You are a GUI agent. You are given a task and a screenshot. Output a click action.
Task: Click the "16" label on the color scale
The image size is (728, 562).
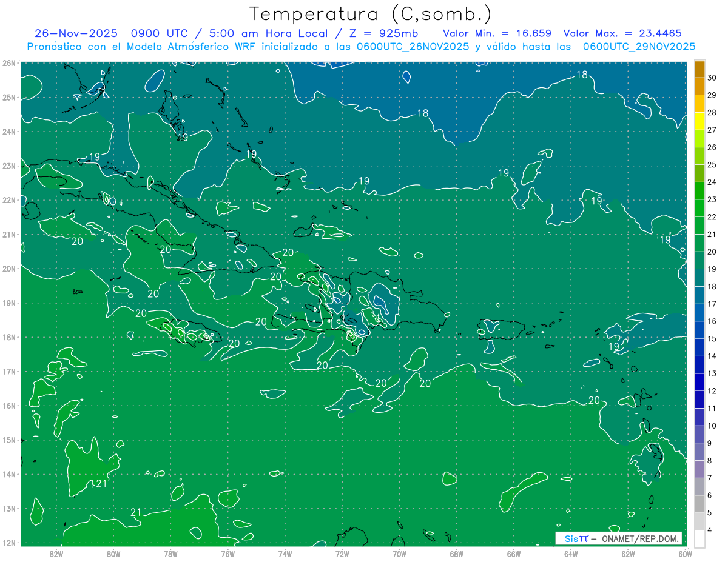tap(712, 321)
